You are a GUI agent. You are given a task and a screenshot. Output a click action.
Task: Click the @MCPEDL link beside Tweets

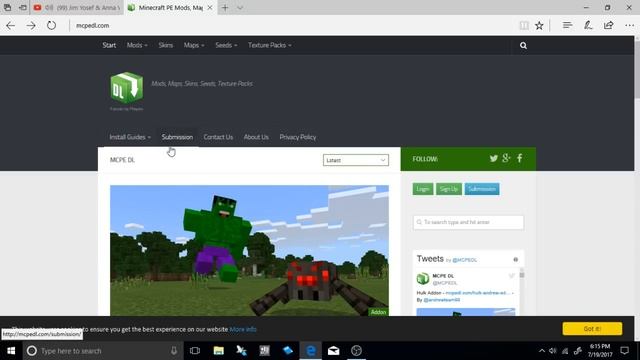(x=464, y=260)
